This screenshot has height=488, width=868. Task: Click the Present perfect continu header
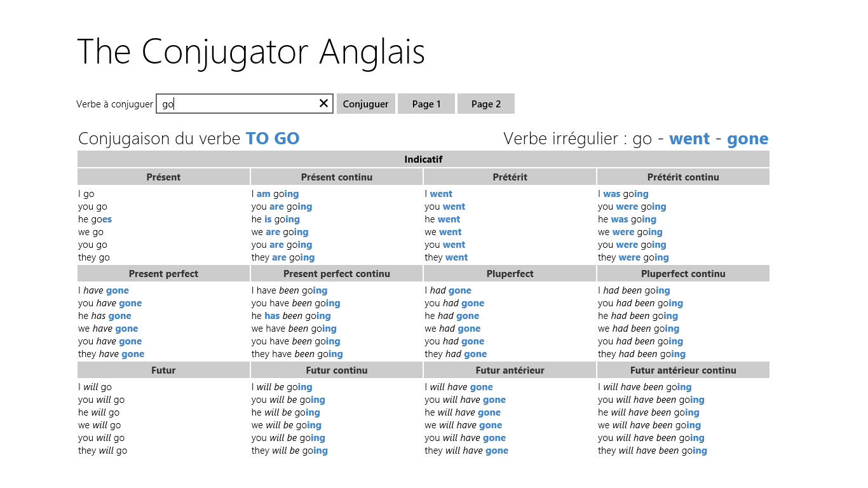337,274
